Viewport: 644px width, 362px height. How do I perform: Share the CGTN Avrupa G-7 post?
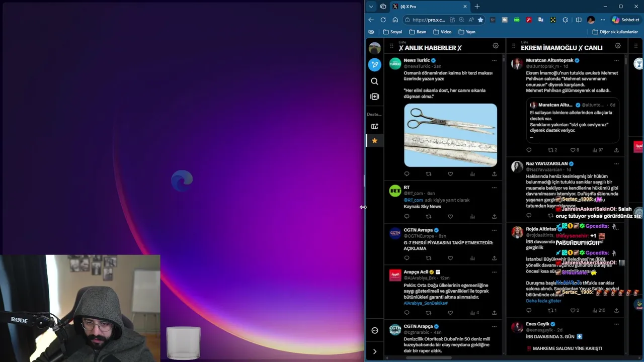click(x=494, y=258)
